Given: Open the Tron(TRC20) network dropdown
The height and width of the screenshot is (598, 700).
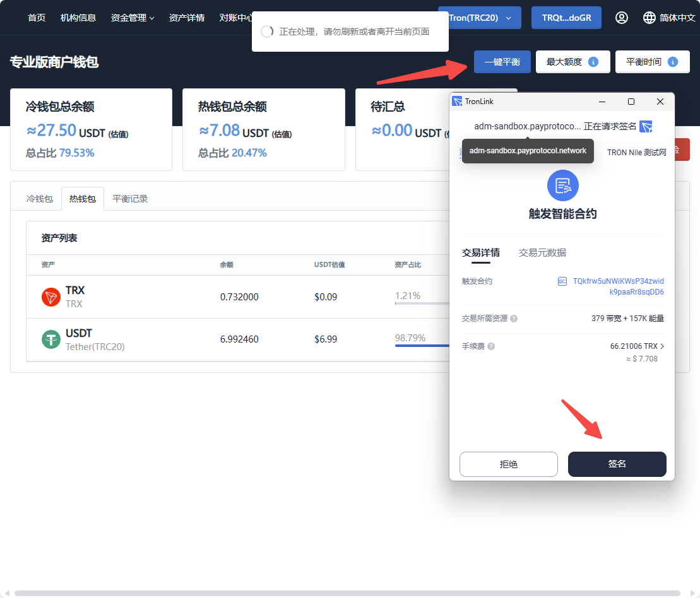Looking at the screenshot, I should (x=480, y=18).
